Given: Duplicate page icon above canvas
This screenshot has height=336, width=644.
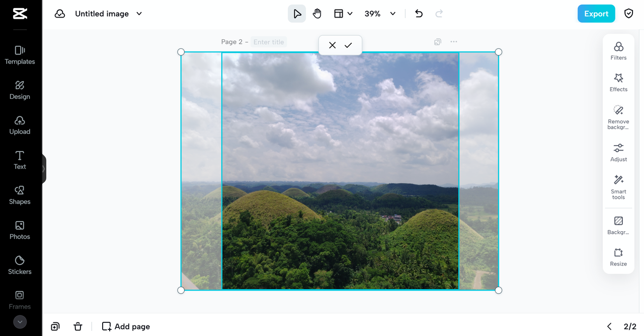Looking at the screenshot, I should [x=438, y=42].
